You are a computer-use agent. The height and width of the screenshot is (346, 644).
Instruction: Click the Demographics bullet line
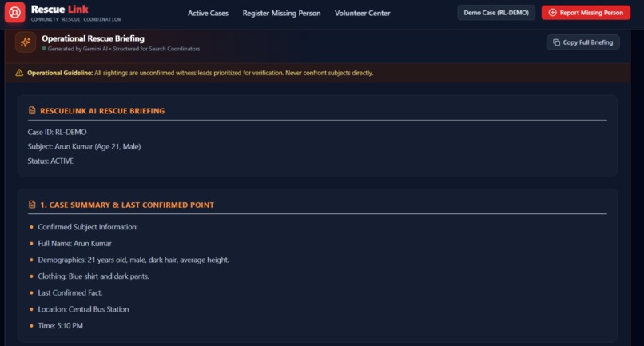tap(133, 260)
